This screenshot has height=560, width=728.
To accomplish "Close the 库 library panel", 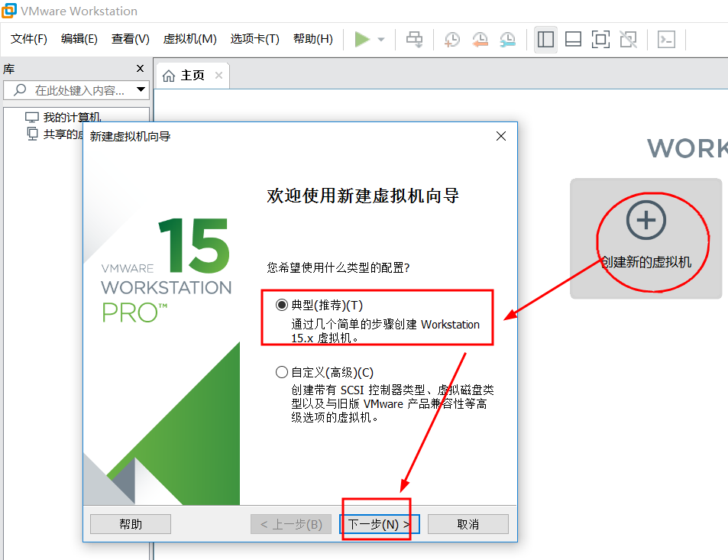I will pos(141,69).
